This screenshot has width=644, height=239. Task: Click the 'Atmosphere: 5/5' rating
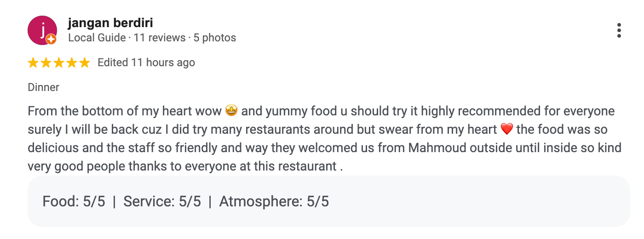pyautogui.click(x=274, y=201)
